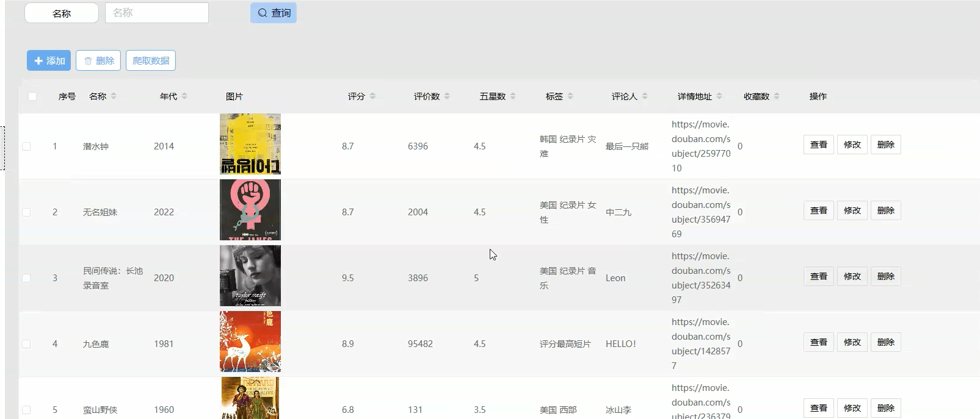Click 查看 for the 九色鹿 row
Screen dimensions: 980x419
[x=819, y=342]
